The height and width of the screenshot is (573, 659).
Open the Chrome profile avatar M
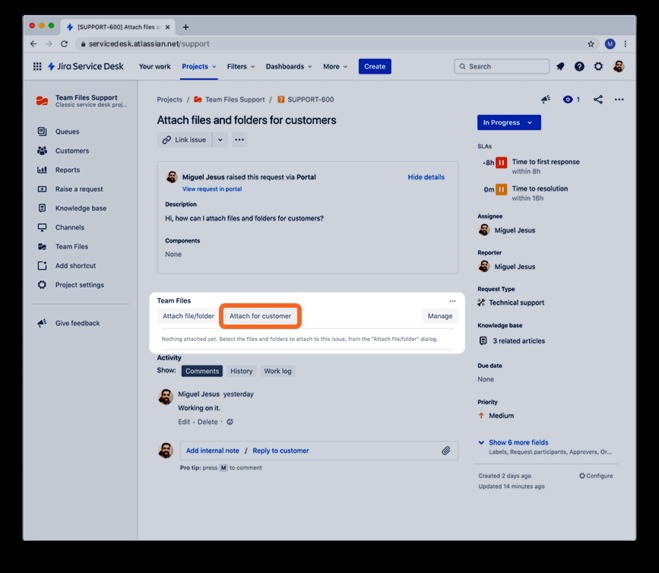pos(610,44)
